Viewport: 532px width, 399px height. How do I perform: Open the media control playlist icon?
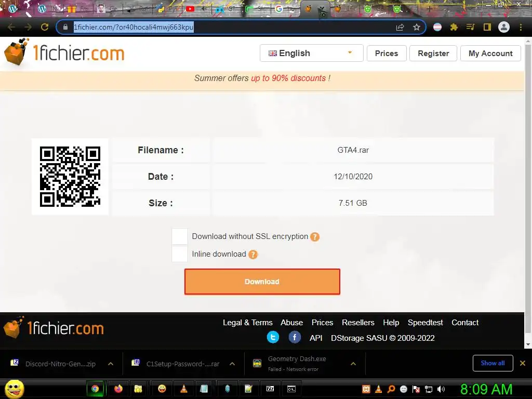[x=470, y=27]
